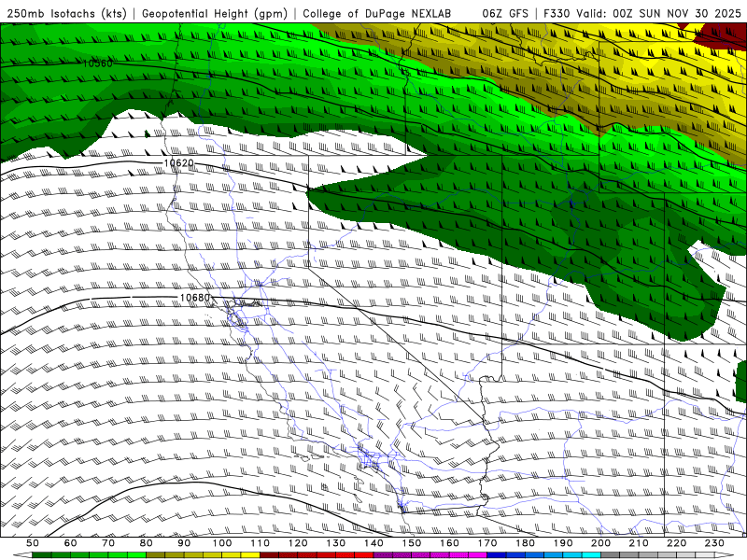The image size is (747, 560).
Task: Click the 100 value on the color scale
Action: click(222, 543)
